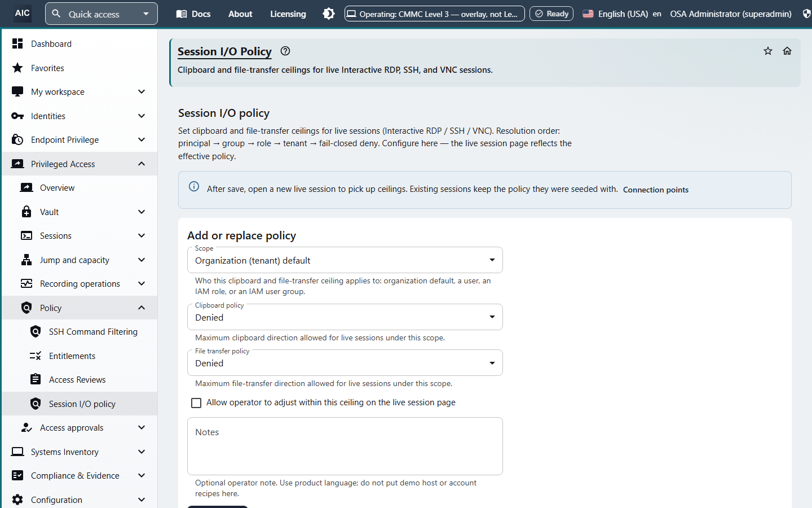
Task: Collapse the Privileged Access section
Action: 80,164
